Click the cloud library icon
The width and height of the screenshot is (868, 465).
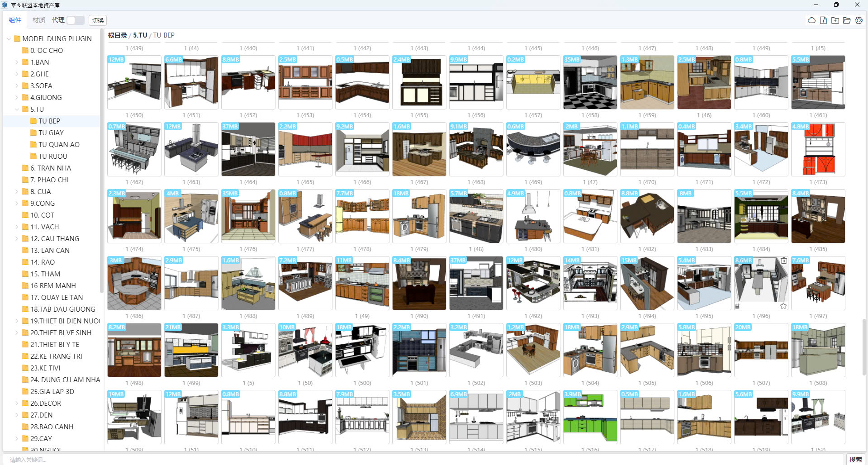click(811, 20)
